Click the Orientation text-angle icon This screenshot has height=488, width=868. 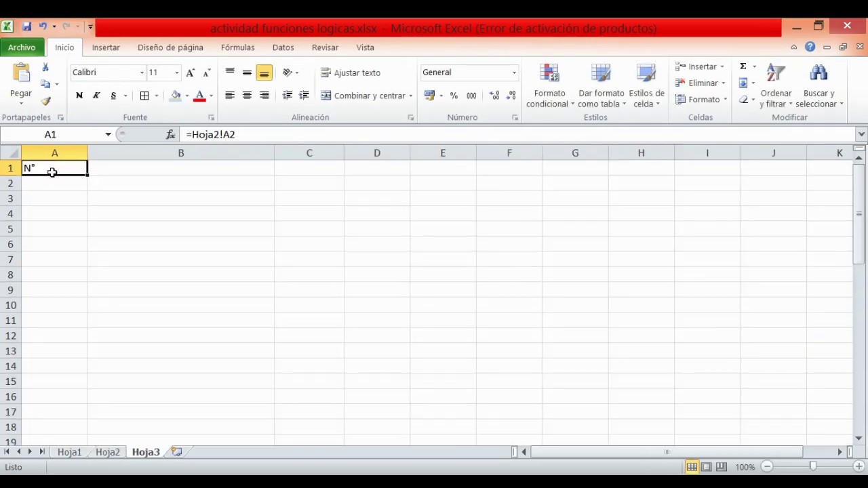[x=288, y=73]
